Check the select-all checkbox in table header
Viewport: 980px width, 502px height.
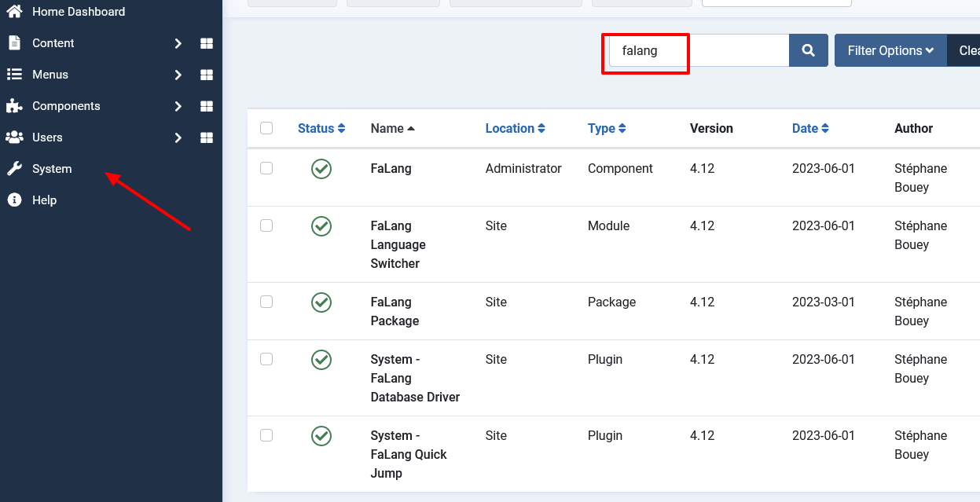tap(266, 128)
